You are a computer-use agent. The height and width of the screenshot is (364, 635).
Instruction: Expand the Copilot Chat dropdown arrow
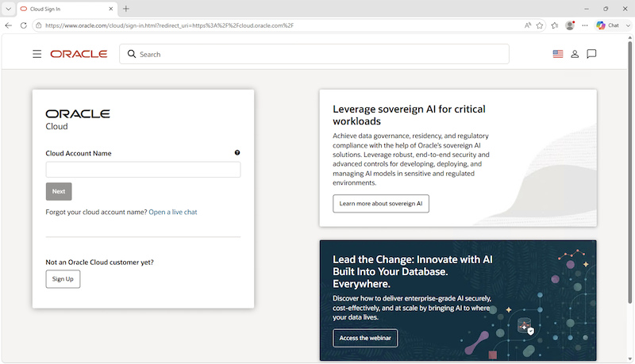(628, 25)
